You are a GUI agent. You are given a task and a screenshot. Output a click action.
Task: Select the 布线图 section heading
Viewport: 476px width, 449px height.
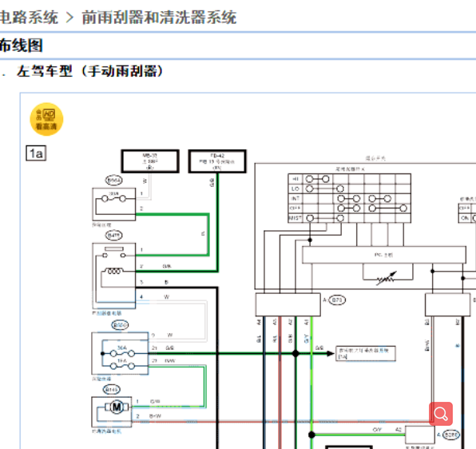(22, 46)
